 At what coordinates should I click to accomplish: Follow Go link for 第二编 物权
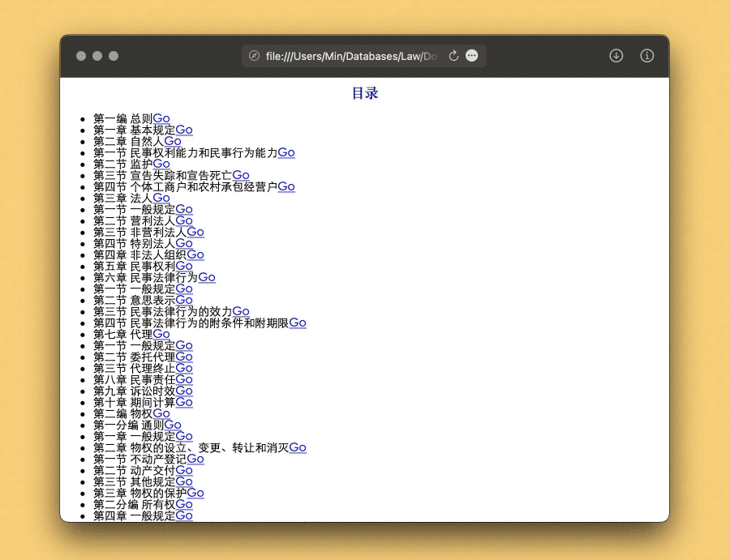(x=161, y=413)
